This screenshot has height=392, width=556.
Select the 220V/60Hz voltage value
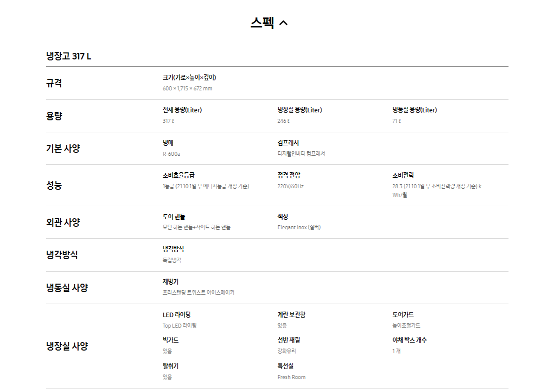(290, 186)
